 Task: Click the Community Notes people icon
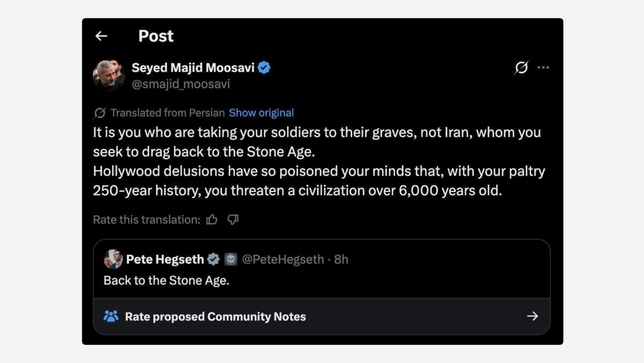pos(111,316)
